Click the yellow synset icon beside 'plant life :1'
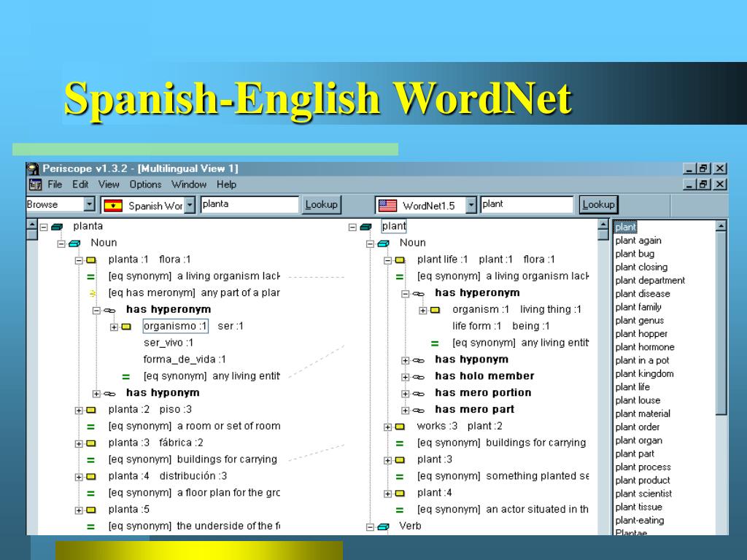The height and width of the screenshot is (560, 747). 400,260
